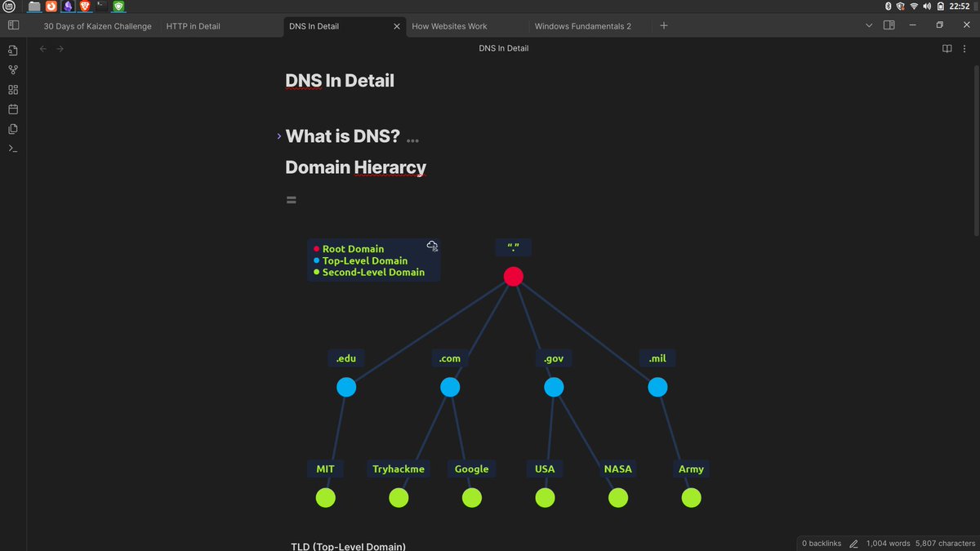Open the Bluetooth tray icon
The height and width of the screenshot is (551, 980).
889,7
